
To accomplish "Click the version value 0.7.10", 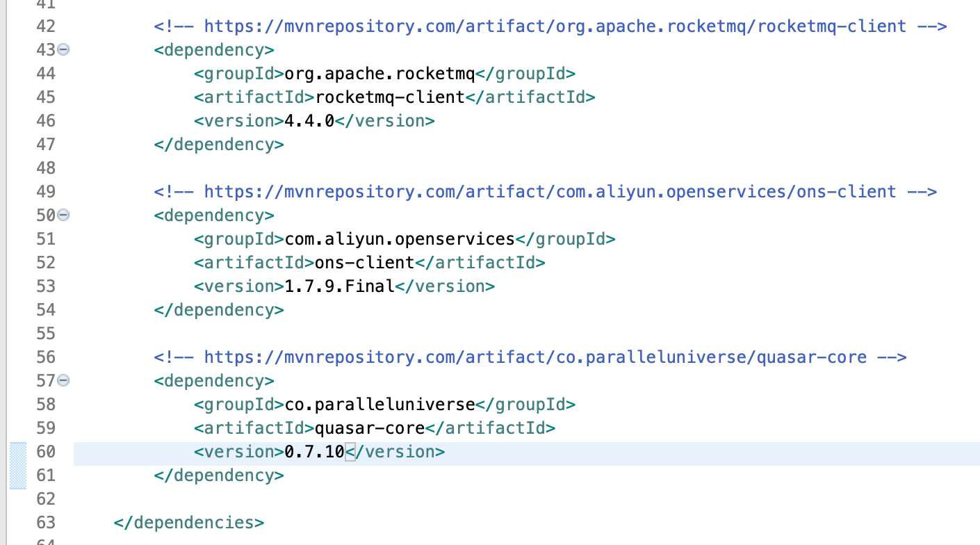I will (315, 452).
